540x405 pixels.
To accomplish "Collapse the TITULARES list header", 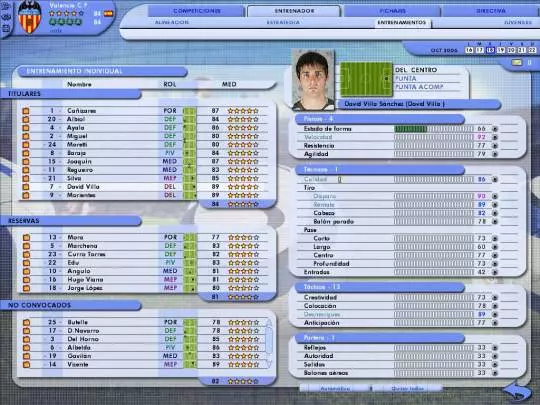I will (71, 94).
